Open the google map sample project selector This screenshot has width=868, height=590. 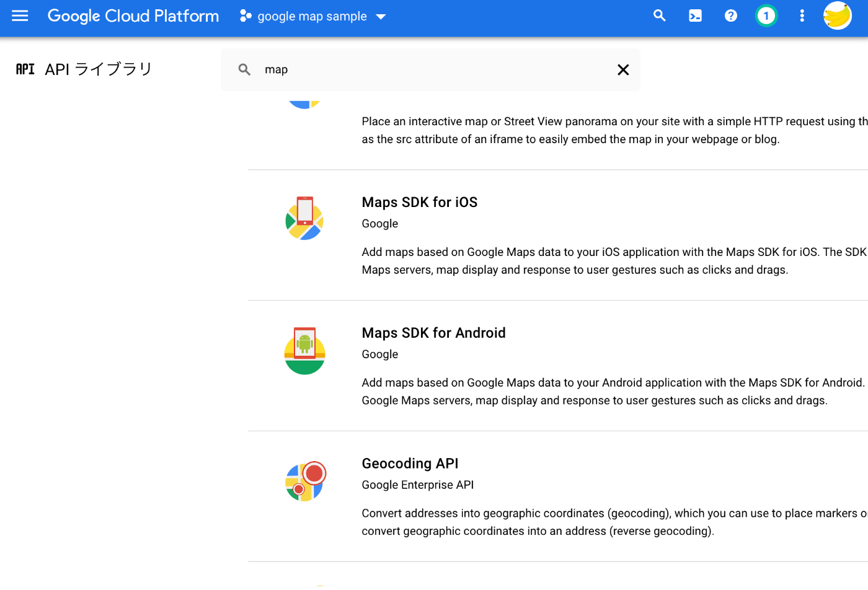(313, 16)
